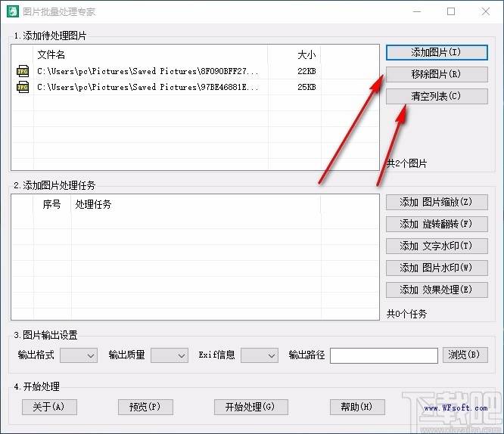This screenshot has height=434, width=504.
Task: Click the Preview 预览(P) button
Action: pyautogui.click(x=145, y=407)
